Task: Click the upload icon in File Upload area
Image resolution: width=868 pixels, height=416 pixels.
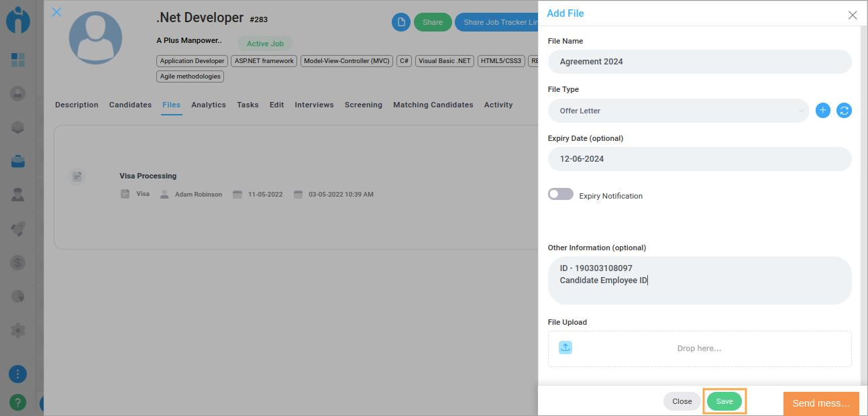Action: coord(565,348)
